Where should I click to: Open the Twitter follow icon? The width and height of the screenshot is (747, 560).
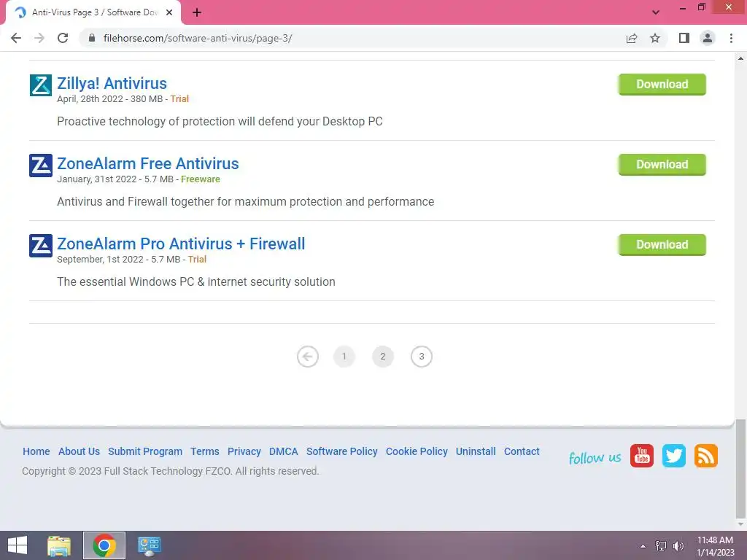pos(673,456)
